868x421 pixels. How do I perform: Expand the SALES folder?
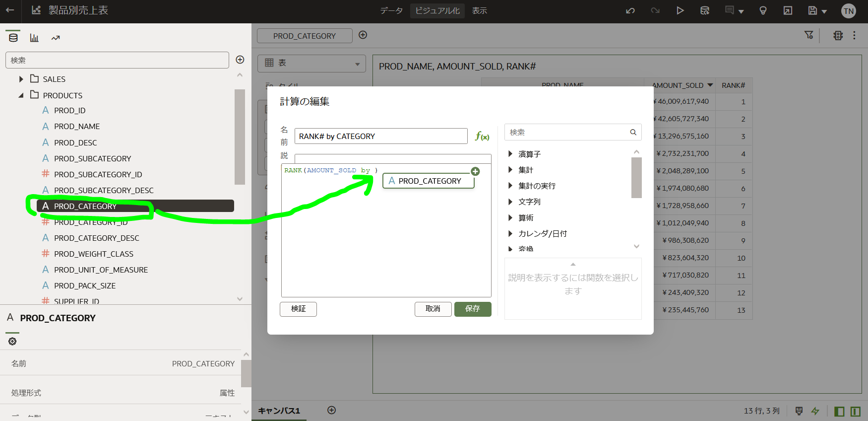pos(21,79)
